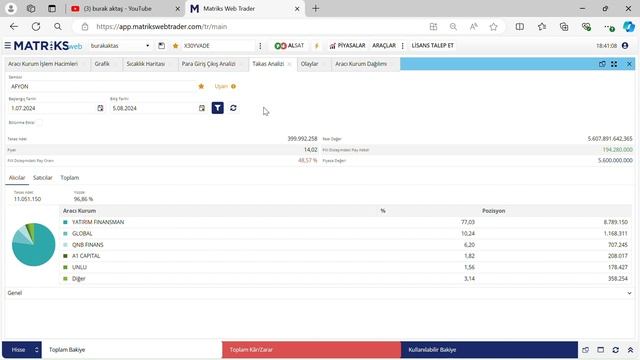The height and width of the screenshot is (360, 640).
Task: Open browser collections icon
Action: click(x=564, y=27)
